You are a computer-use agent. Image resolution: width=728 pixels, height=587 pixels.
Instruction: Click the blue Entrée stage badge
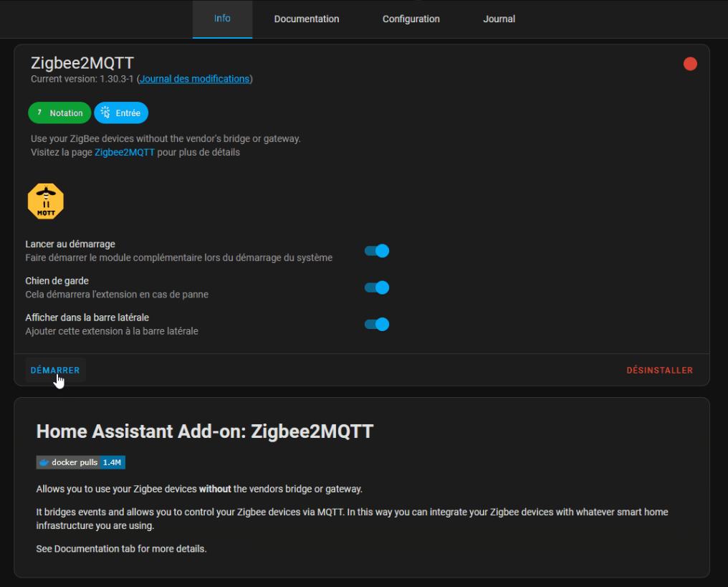121,113
